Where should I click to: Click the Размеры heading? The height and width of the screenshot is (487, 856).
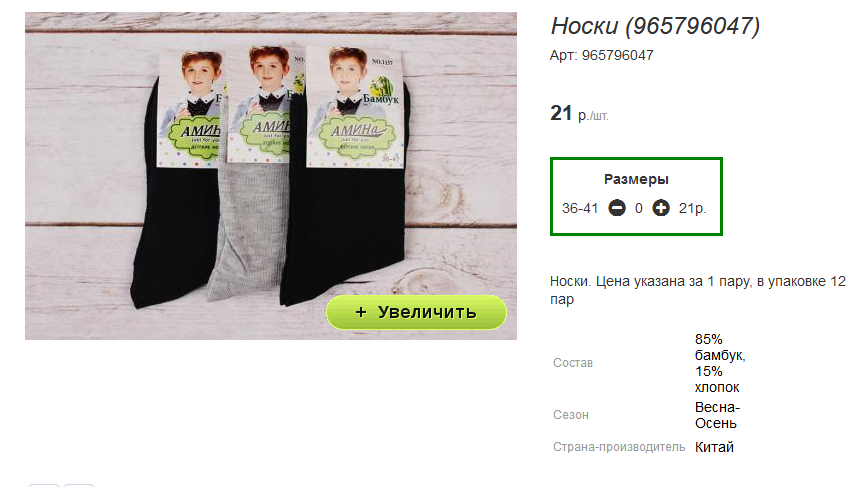click(636, 179)
